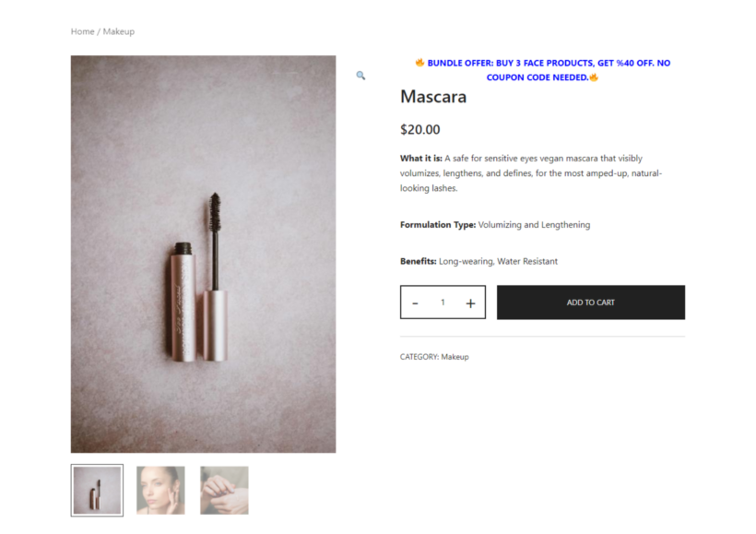The height and width of the screenshot is (534, 756).
Task: Click the quantity input field
Action: click(443, 302)
